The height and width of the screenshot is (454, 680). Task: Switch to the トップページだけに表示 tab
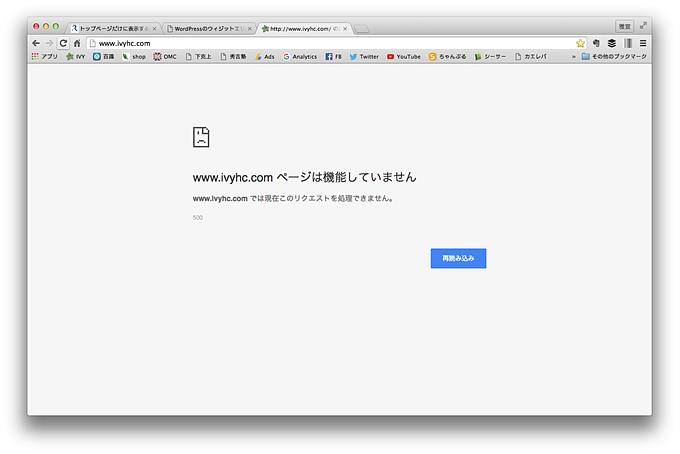tap(110, 29)
